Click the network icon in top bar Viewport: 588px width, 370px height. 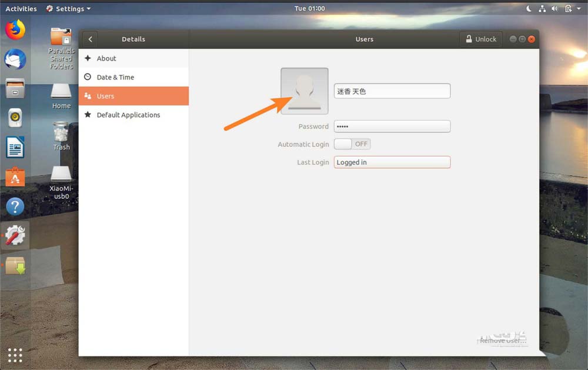(542, 8)
